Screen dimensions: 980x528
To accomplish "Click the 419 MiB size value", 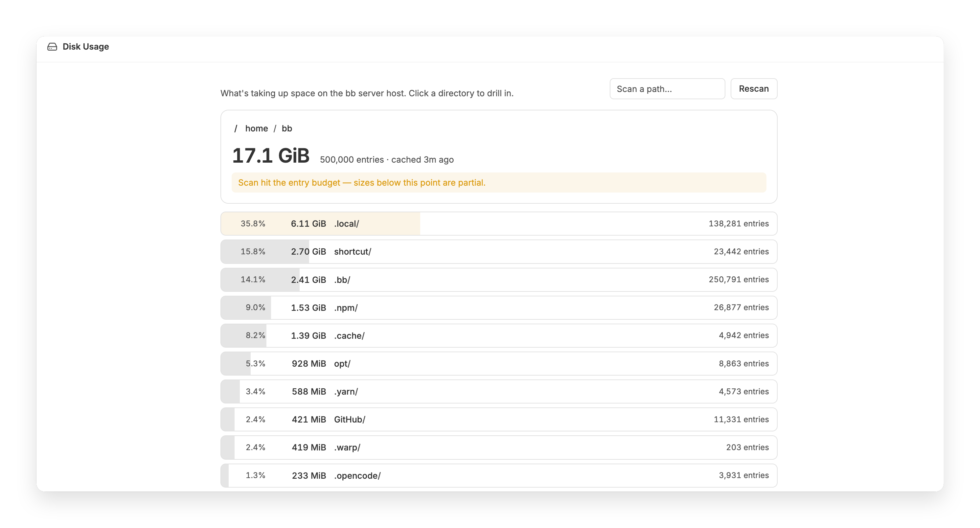I will 308,448.
